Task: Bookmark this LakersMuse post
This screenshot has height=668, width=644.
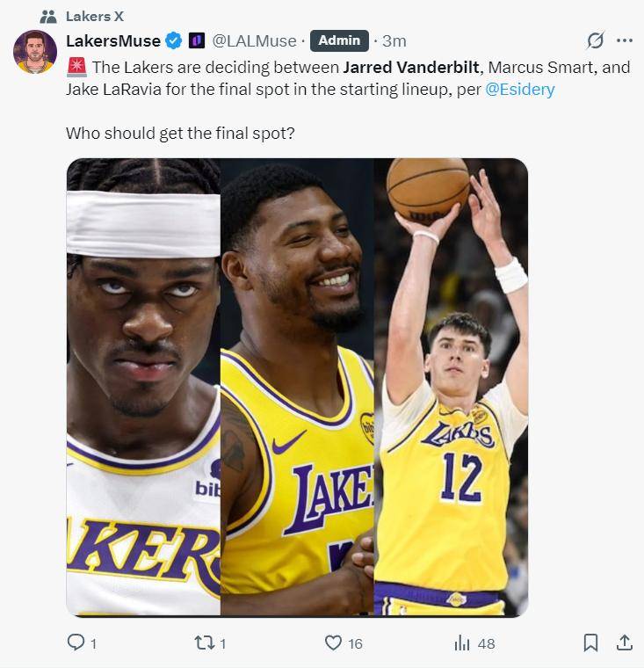Action: (x=590, y=643)
